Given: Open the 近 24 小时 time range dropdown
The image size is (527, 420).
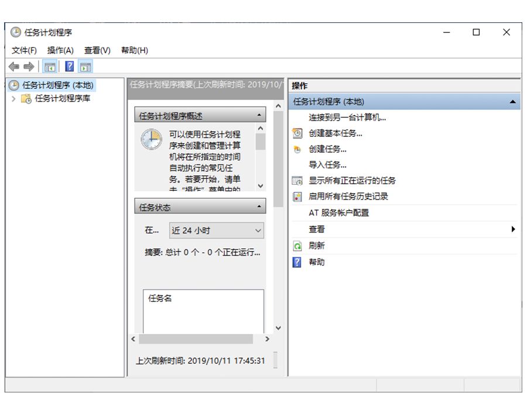Looking at the screenshot, I should (x=258, y=230).
